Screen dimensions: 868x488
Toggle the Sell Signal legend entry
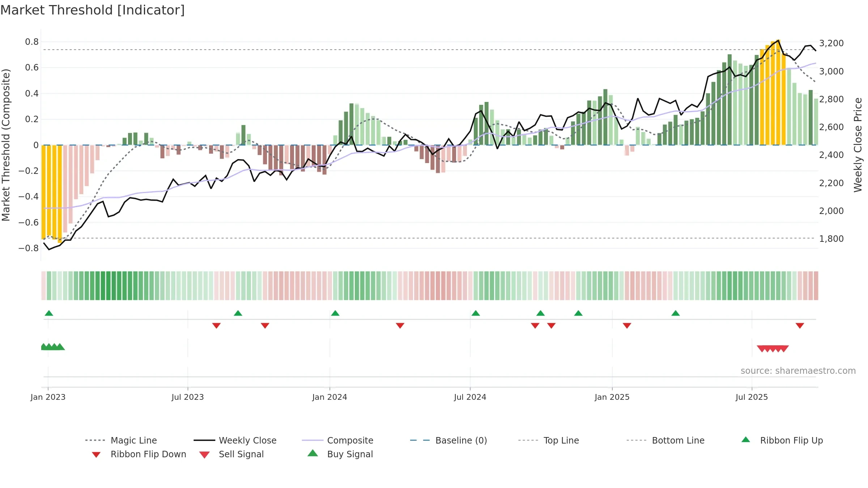pyautogui.click(x=231, y=454)
